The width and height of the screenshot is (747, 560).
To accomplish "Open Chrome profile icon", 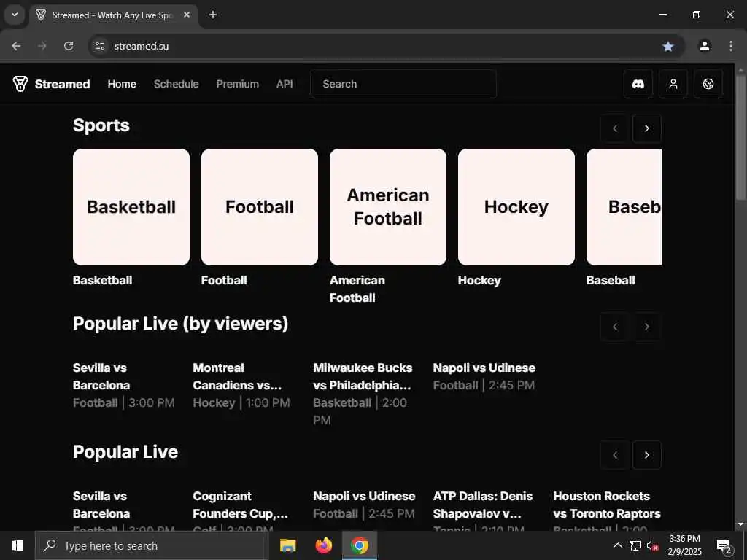I will pyautogui.click(x=704, y=46).
